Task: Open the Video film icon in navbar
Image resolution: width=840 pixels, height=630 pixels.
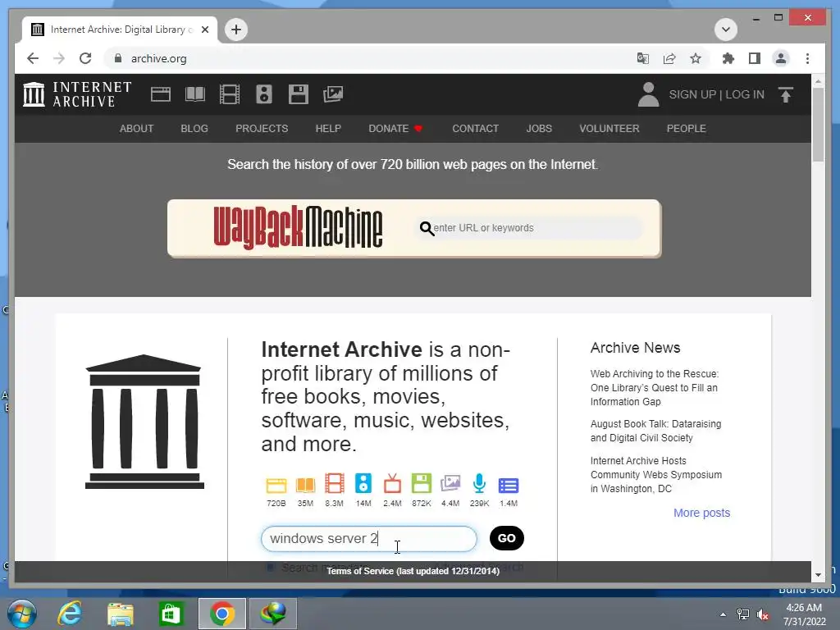Action: [x=230, y=94]
